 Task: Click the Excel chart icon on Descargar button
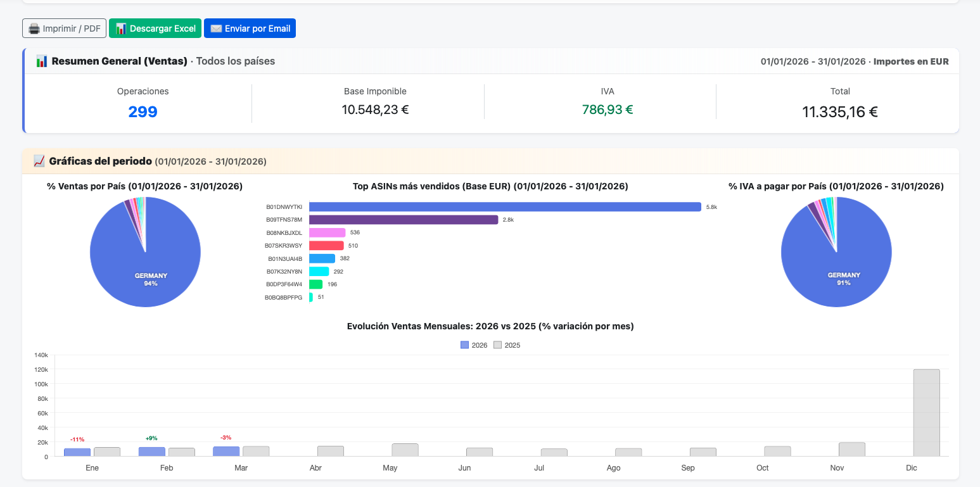[120, 28]
